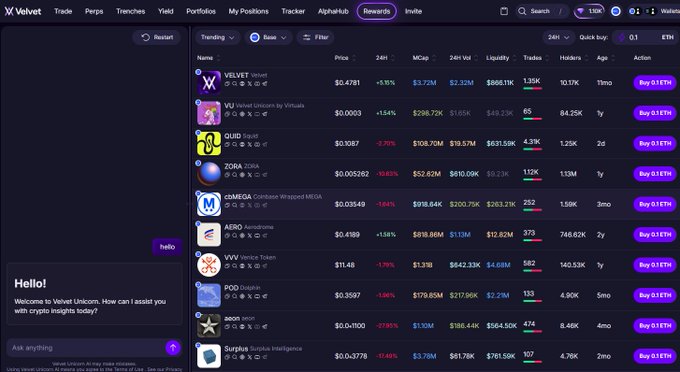Open the X profile of the VELVET token

pyautogui.click(x=249, y=84)
